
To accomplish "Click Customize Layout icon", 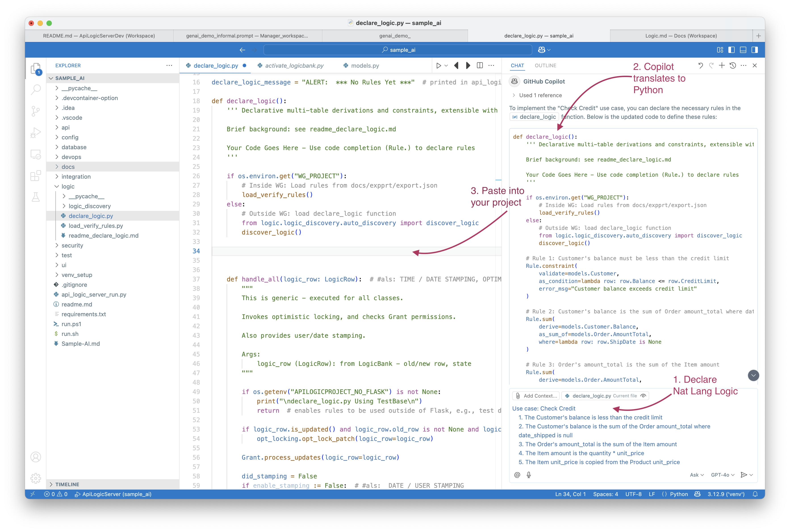I will (720, 50).
